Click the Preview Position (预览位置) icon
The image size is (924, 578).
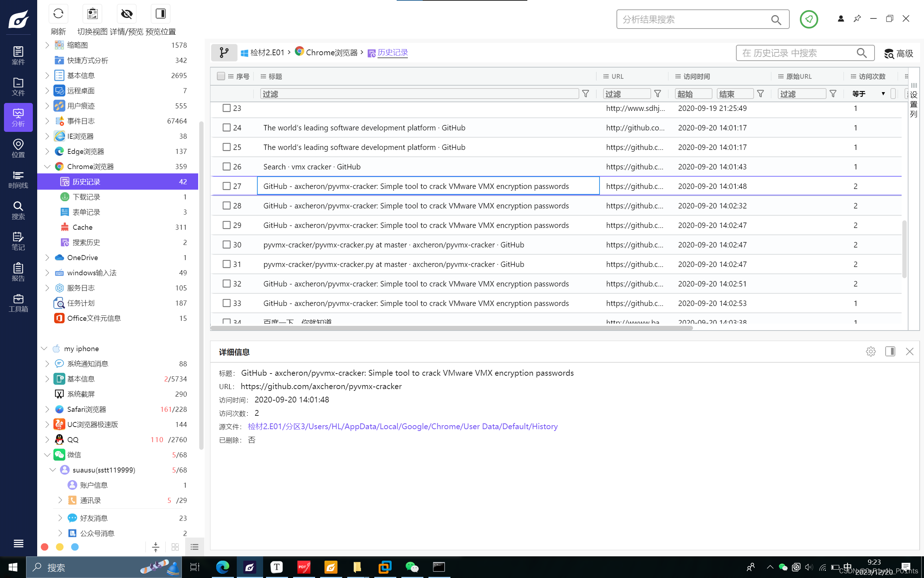[161, 14]
